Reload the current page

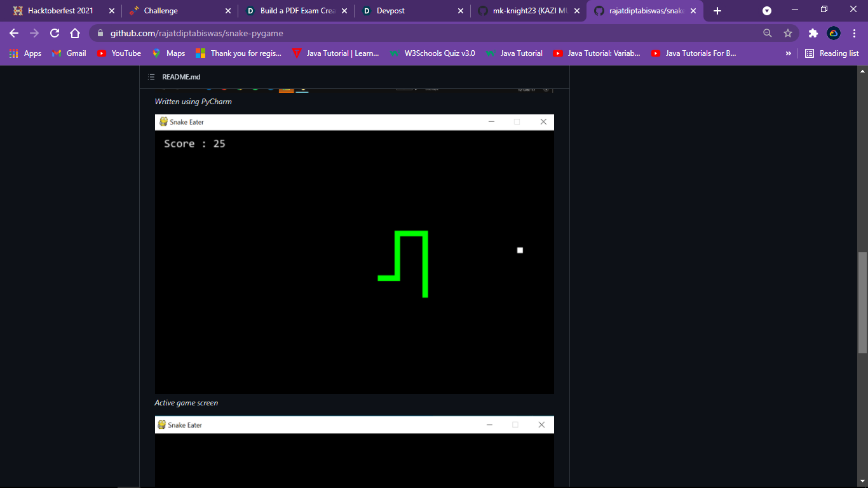coord(55,33)
